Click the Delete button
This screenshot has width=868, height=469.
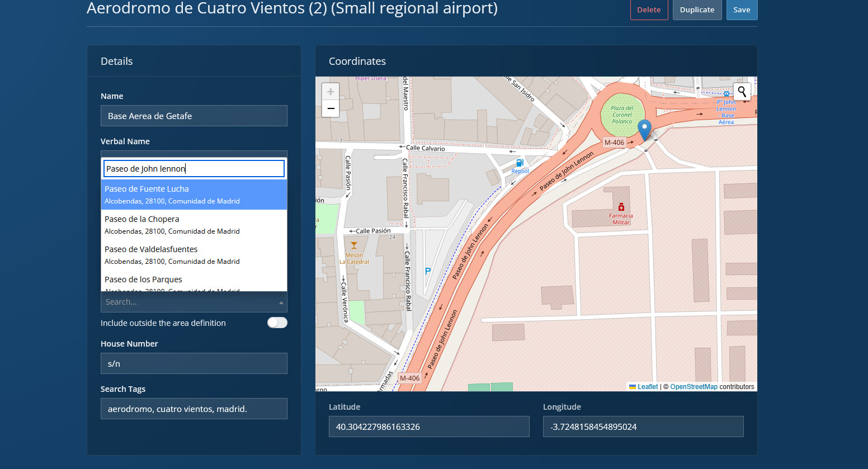tap(649, 10)
